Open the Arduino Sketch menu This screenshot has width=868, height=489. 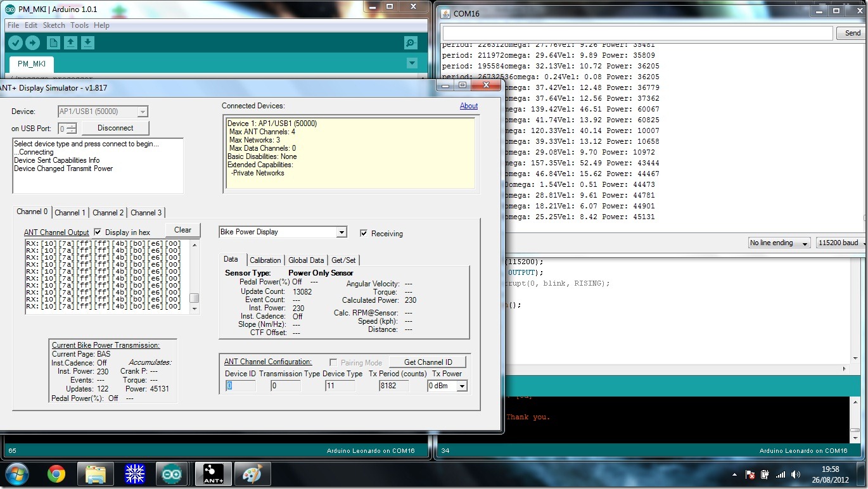click(54, 25)
